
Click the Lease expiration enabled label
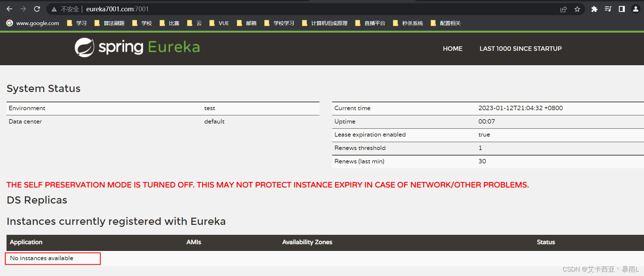[370, 135]
